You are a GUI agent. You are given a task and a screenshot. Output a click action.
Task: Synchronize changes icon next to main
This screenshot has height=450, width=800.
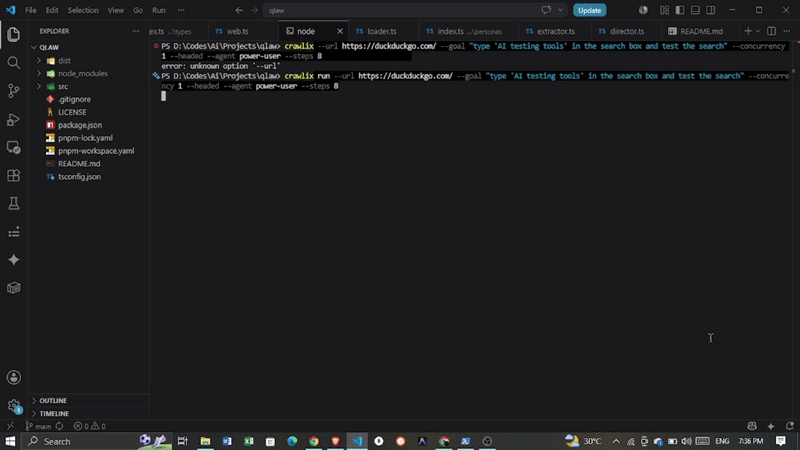pos(60,426)
